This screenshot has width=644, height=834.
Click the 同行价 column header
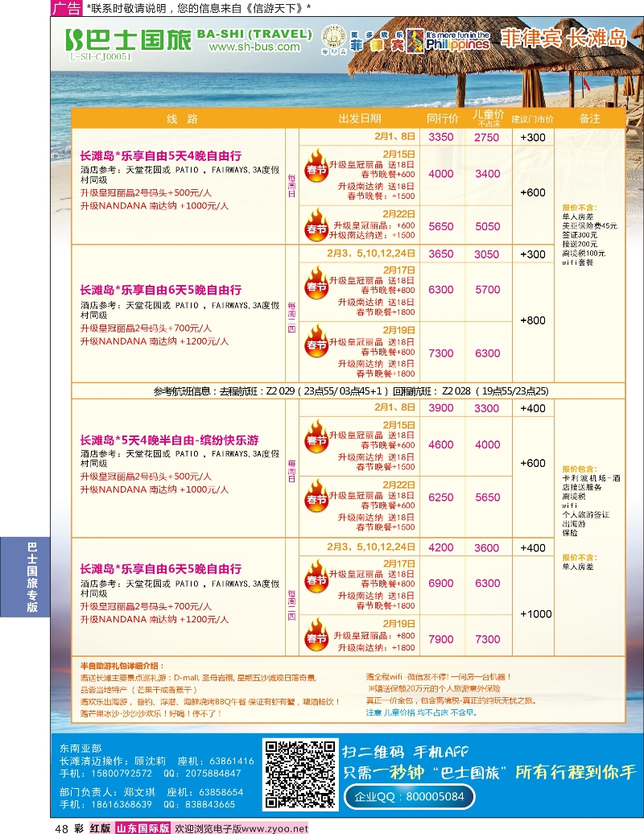[443, 118]
